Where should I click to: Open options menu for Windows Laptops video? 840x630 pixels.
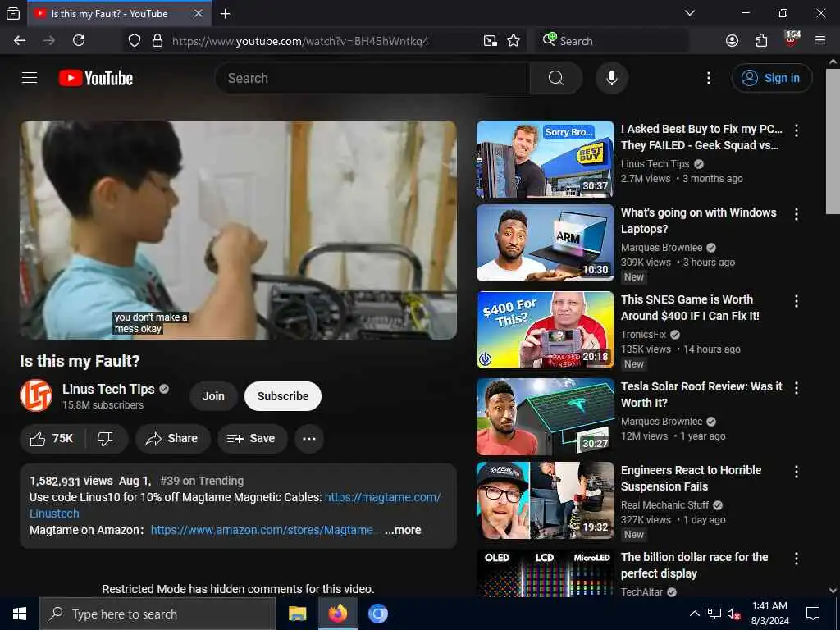pyautogui.click(x=797, y=214)
